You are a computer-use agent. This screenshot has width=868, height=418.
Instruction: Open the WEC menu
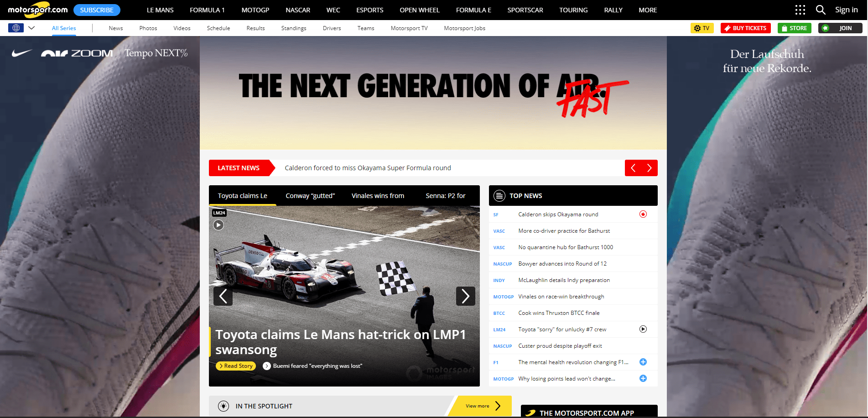point(333,10)
